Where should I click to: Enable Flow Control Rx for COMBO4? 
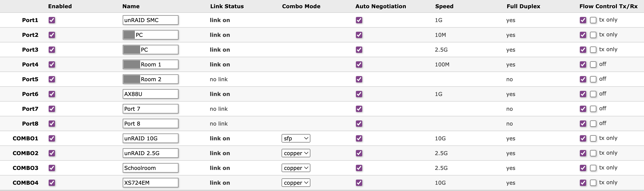593,183
